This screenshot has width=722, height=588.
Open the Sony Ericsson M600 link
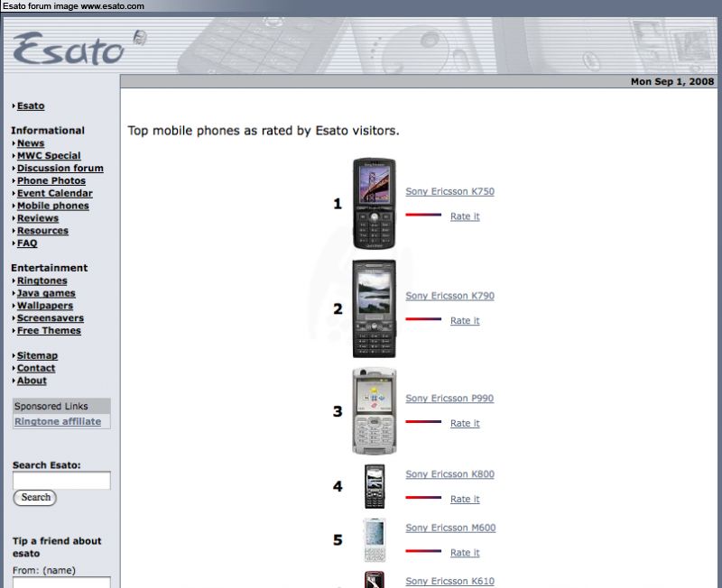450,528
